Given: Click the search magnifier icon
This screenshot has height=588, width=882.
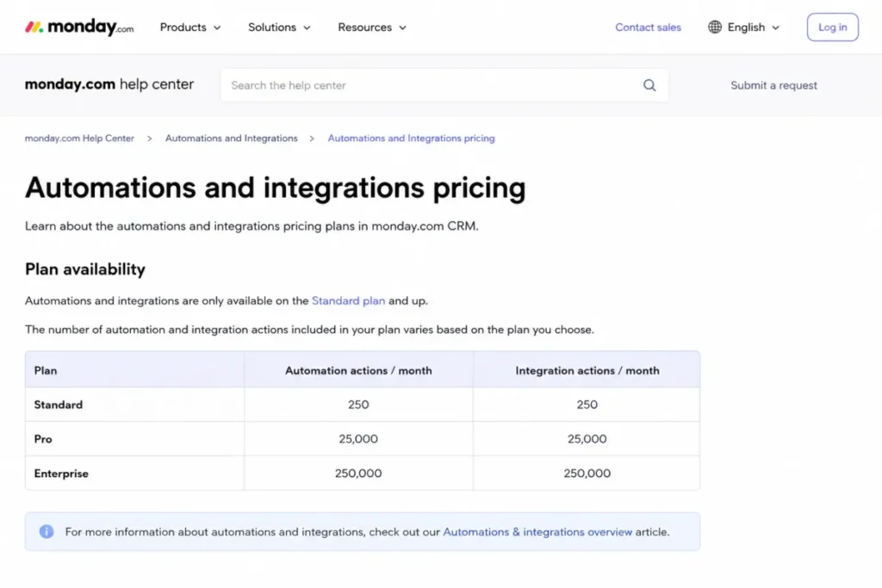Looking at the screenshot, I should 649,85.
